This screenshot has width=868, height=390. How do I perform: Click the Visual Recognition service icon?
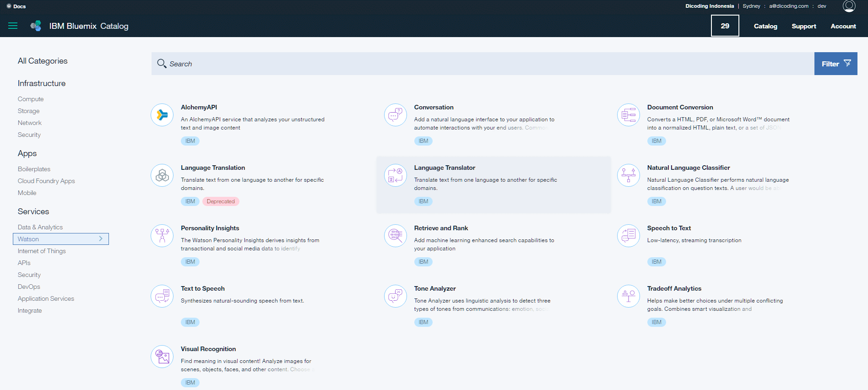(162, 357)
